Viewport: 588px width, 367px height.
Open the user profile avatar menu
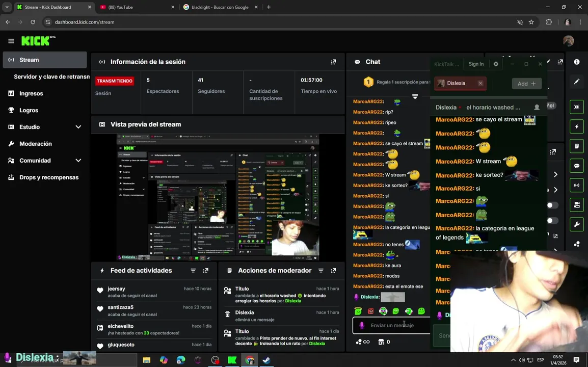pyautogui.click(x=568, y=41)
